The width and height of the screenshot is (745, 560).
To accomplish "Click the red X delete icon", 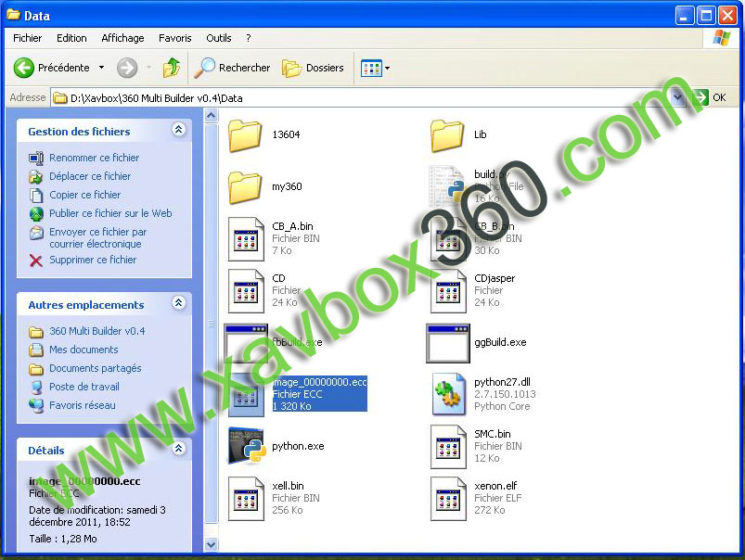I will (35, 261).
